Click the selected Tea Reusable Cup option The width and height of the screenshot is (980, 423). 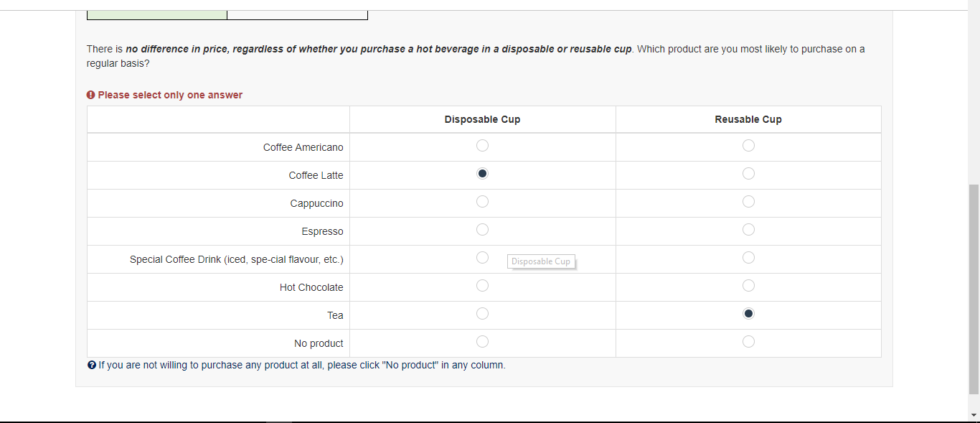(748, 314)
